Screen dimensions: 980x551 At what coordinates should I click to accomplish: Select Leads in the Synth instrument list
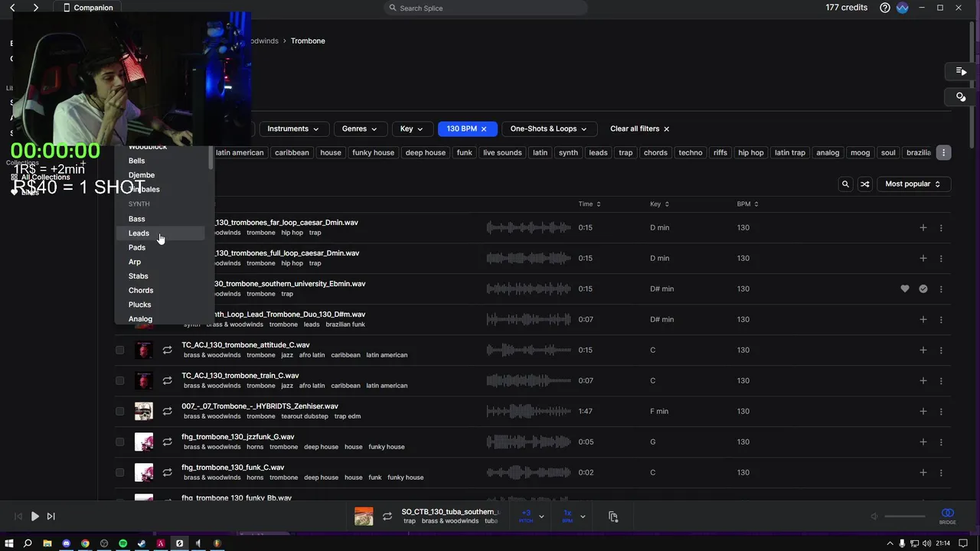(x=161, y=233)
